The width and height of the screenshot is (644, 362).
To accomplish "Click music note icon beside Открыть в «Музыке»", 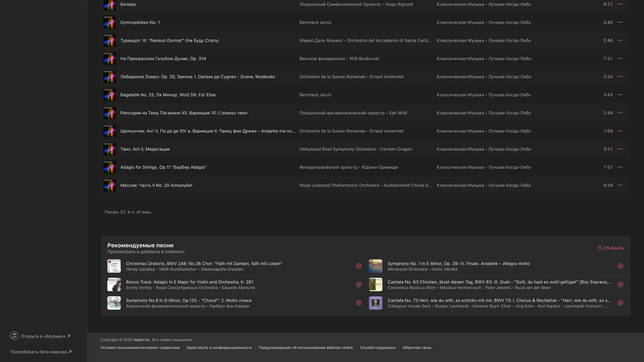I will coord(14,336).
